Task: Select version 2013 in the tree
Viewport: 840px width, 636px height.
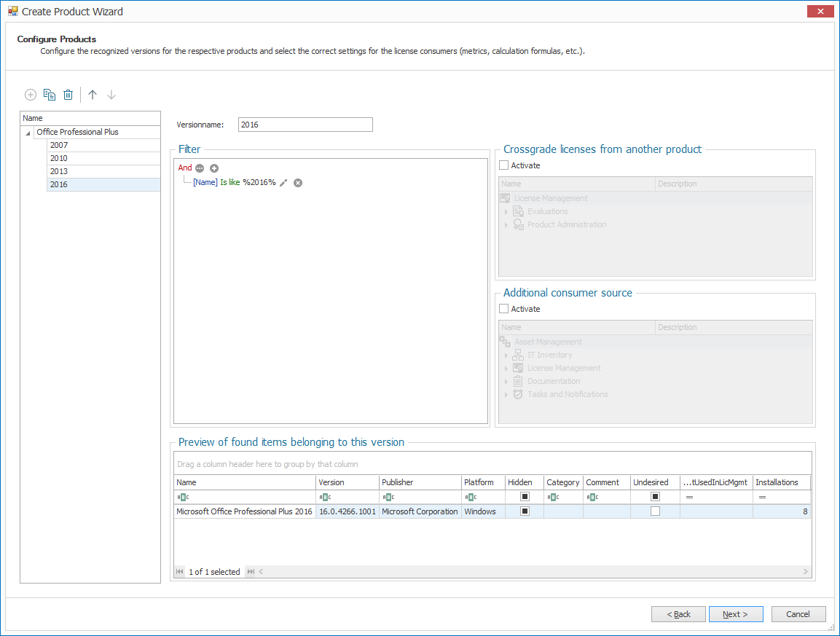Action: tap(59, 171)
